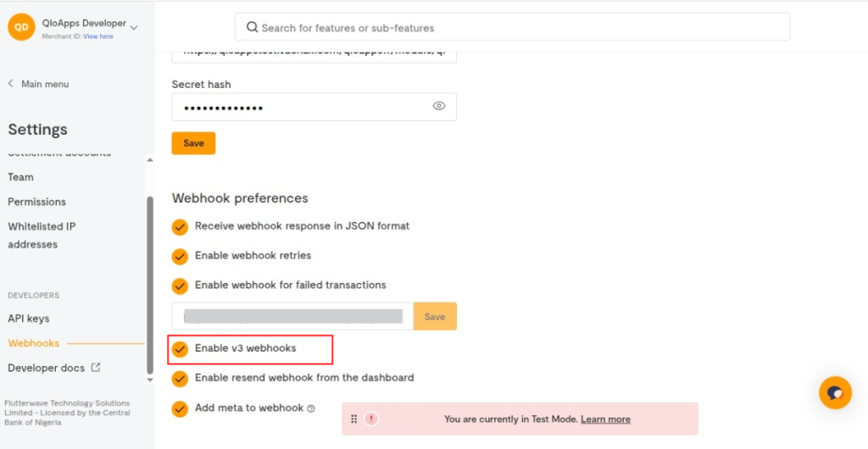Expand the QloApps Developer account dropdown
Image resolution: width=868 pixels, height=449 pixels.
[134, 27]
